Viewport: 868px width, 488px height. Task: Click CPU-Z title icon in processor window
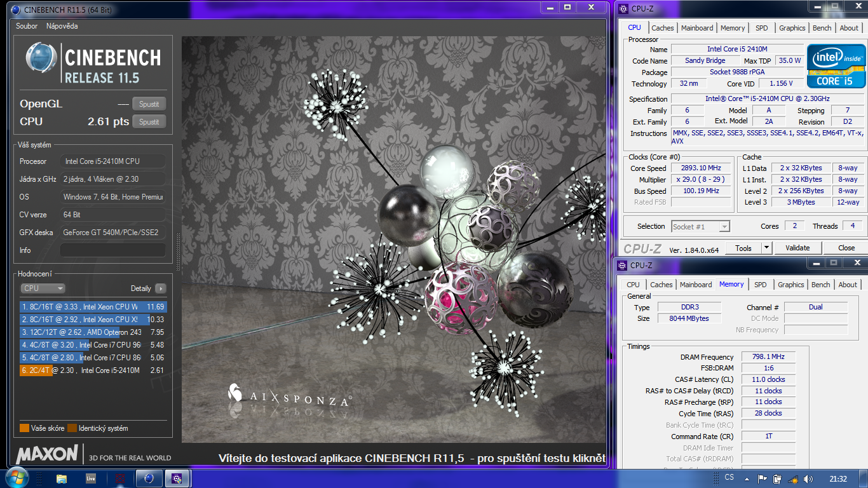click(x=623, y=9)
